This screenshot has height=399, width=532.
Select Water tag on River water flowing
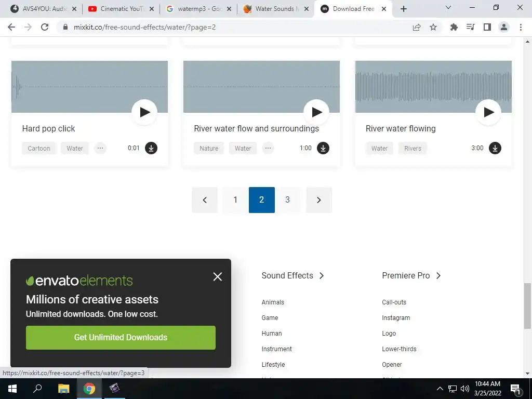(379, 148)
